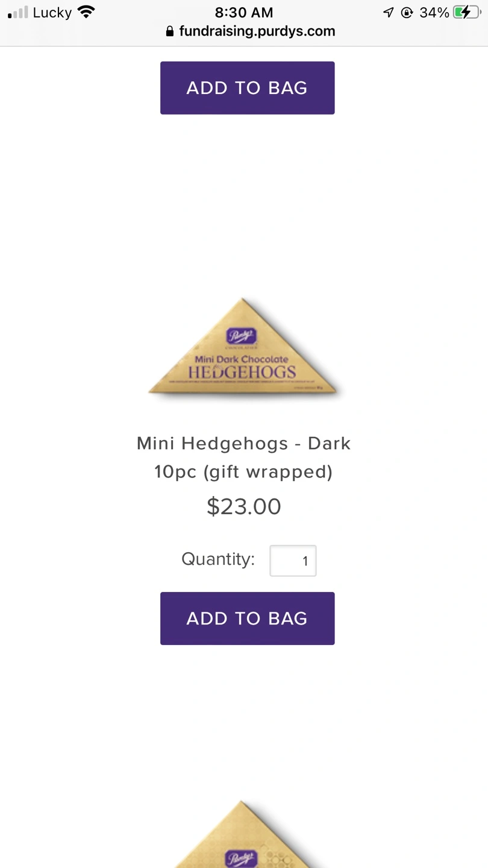
Task: Tap the Purdys logo on bottom product box
Action: 242,858
